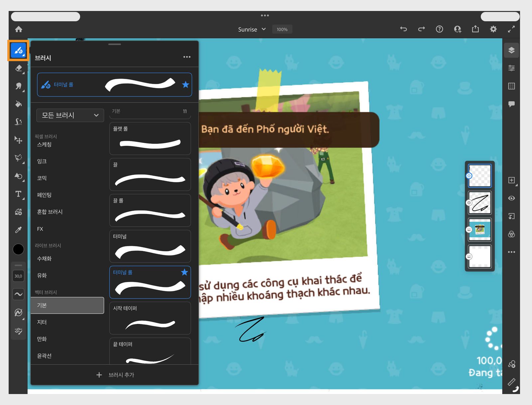
Task: Toggle the ruler tool
Action: coord(512,382)
